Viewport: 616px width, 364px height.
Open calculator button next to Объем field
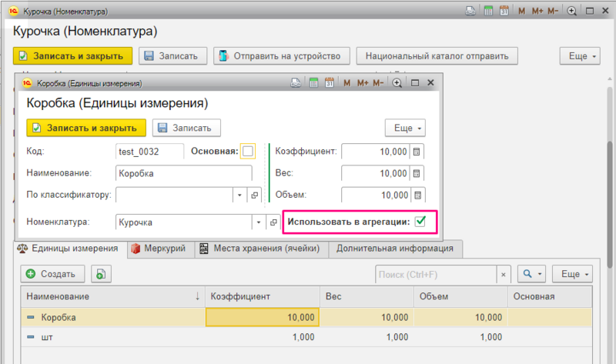coord(417,195)
